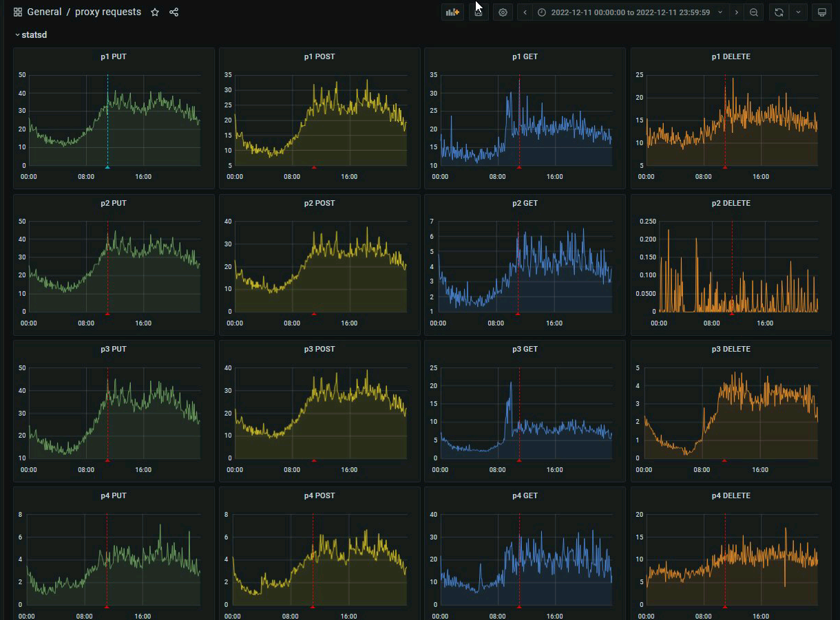The image size is (840, 620).
Task: Share dashboard via share icon
Action: pos(174,12)
